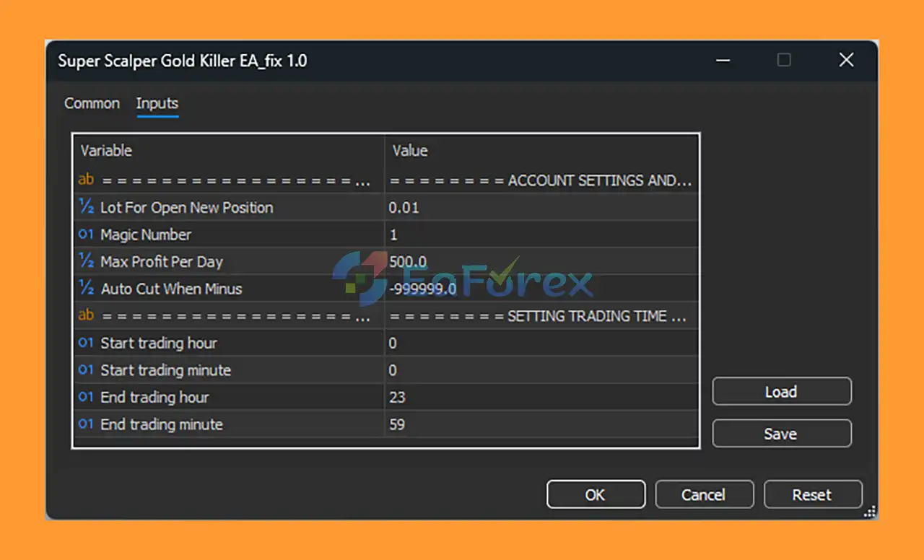Click the ab string icon in the first row

click(x=86, y=180)
